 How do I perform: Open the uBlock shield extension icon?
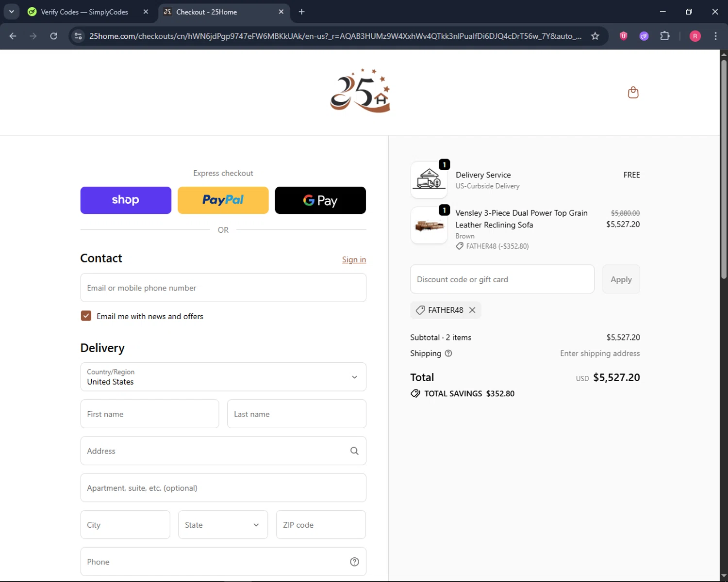[624, 36]
